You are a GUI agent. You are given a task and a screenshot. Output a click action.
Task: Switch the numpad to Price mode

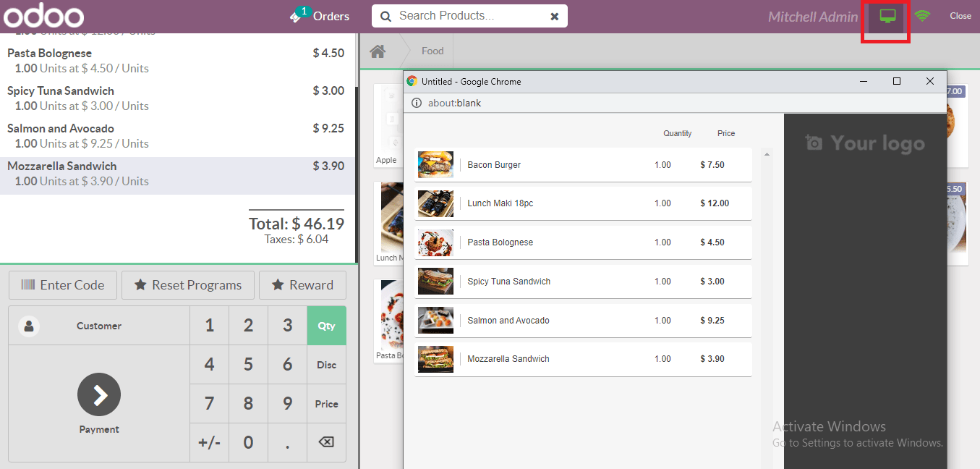326,404
